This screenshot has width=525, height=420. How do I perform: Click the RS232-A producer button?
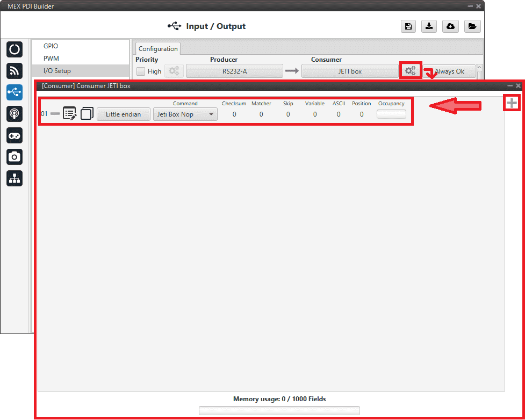(234, 71)
